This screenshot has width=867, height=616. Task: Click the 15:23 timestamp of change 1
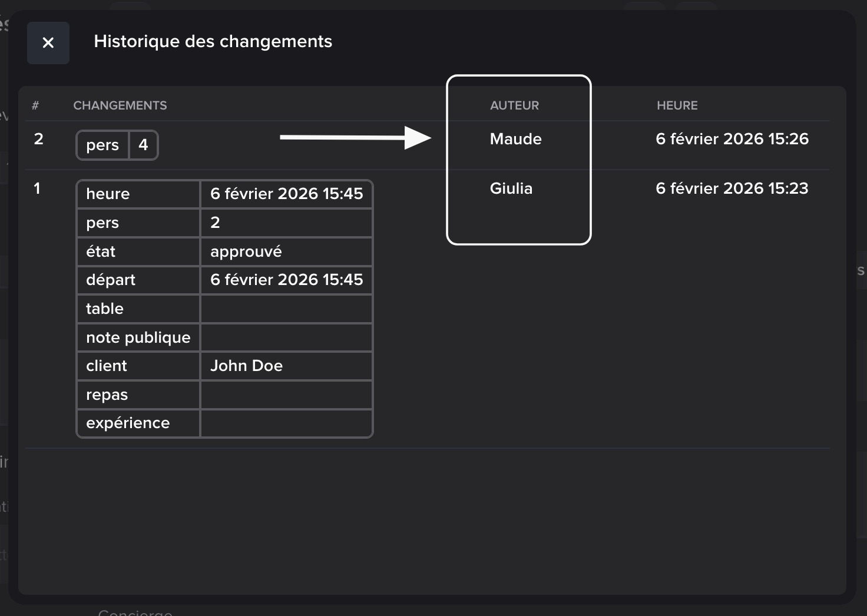732,188
